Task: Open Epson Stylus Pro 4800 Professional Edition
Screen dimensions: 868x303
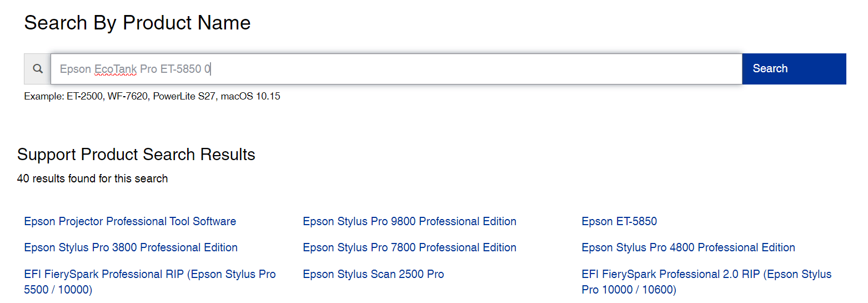Action: coord(688,247)
